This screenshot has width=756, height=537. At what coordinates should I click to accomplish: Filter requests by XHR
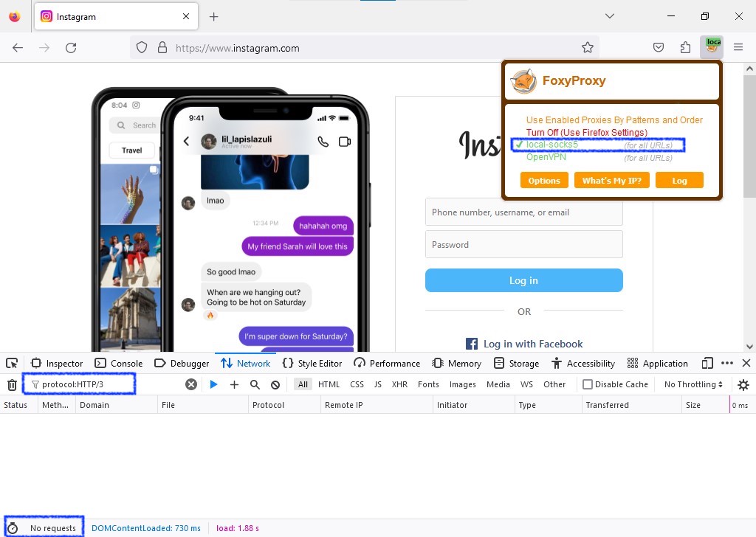click(x=399, y=384)
